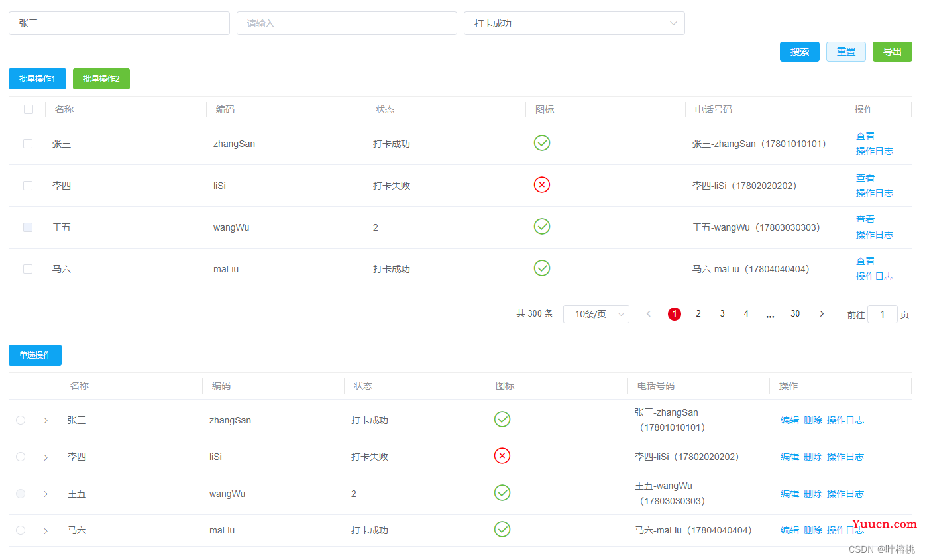This screenshot has height=560, width=925.
Task: Click the green check icon in upper table 张三 row
Action: pos(542,142)
